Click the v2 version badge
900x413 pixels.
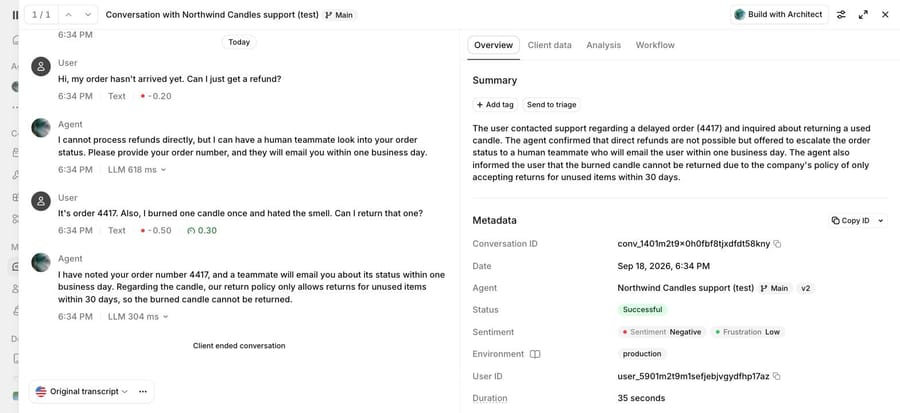pos(805,288)
